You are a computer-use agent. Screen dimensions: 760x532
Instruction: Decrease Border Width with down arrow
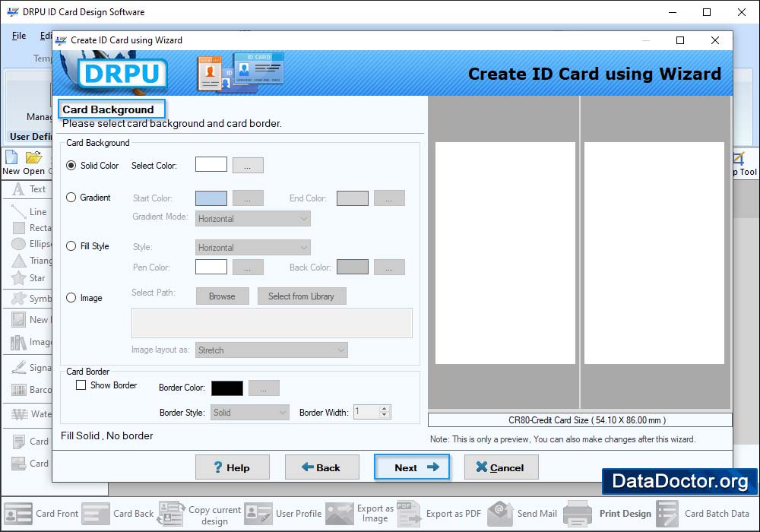(x=385, y=415)
